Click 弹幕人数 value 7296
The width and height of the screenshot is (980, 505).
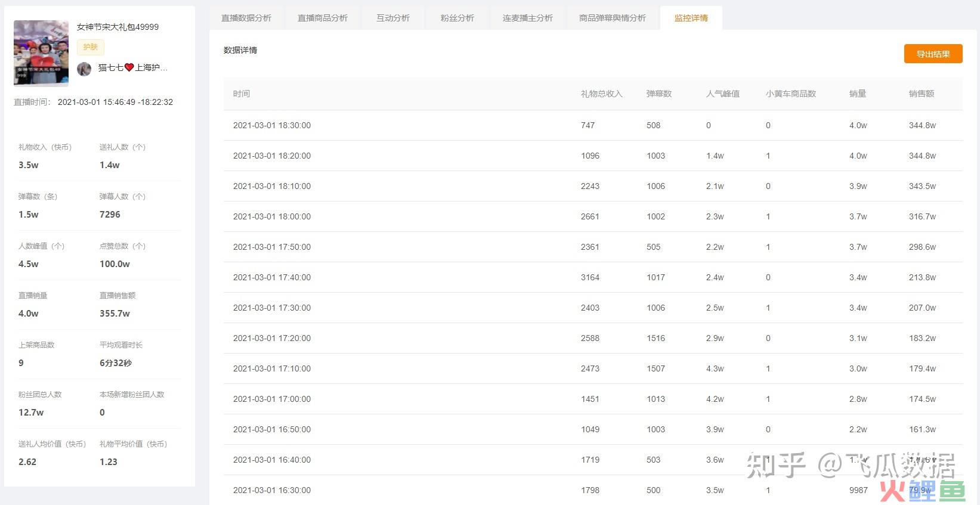tap(110, 215)
